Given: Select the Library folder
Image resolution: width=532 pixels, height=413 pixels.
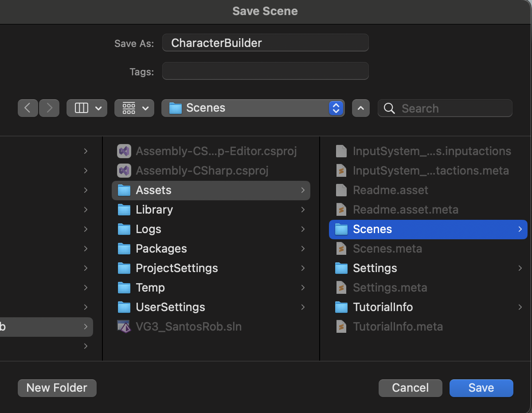Looking at the screenshot, I should (x=154, y=210).
